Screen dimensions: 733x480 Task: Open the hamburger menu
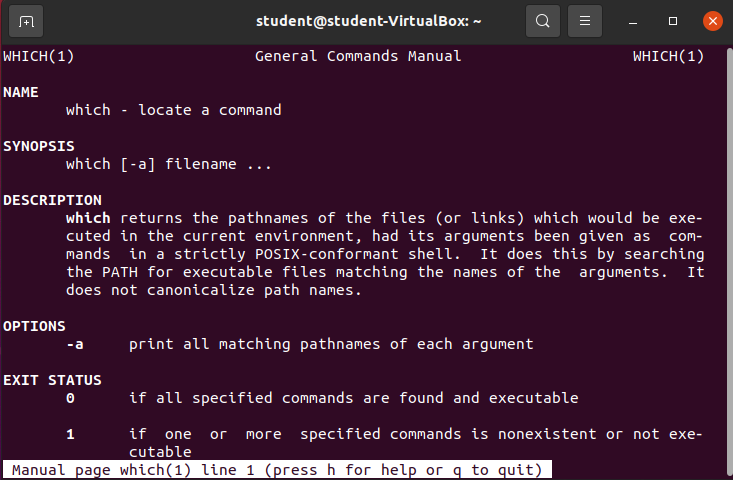pos(585,21)
